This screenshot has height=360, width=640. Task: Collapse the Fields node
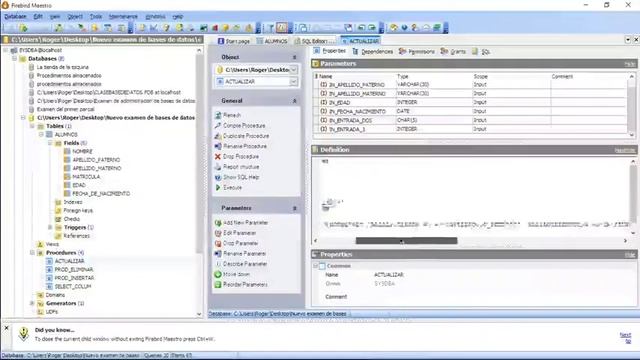(50, 143)
